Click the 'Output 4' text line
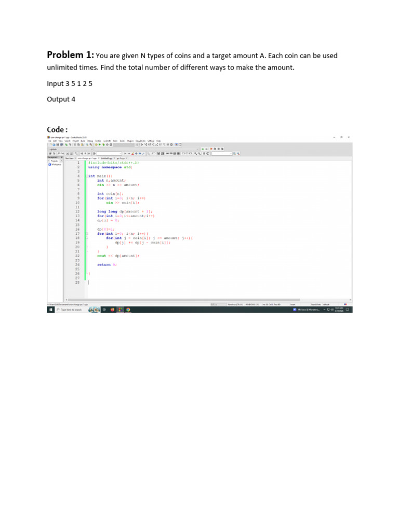The image size is (399, 532). point(61,99)
